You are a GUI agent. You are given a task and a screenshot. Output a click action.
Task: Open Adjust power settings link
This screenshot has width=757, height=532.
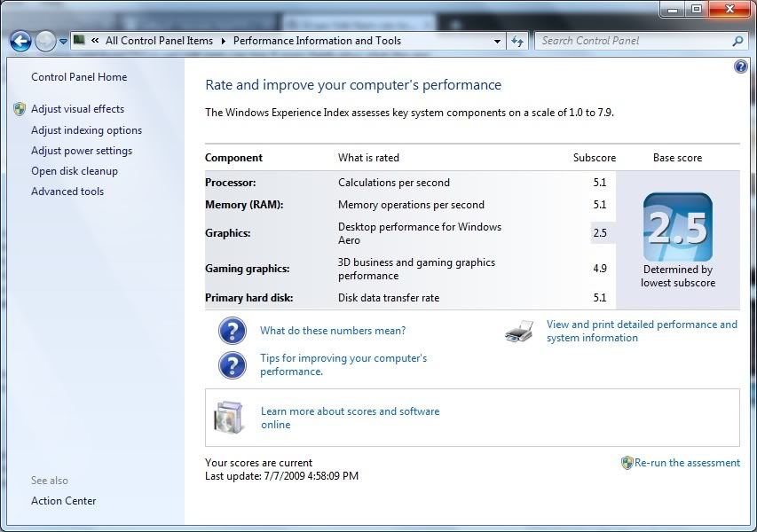tap(82, 151)
